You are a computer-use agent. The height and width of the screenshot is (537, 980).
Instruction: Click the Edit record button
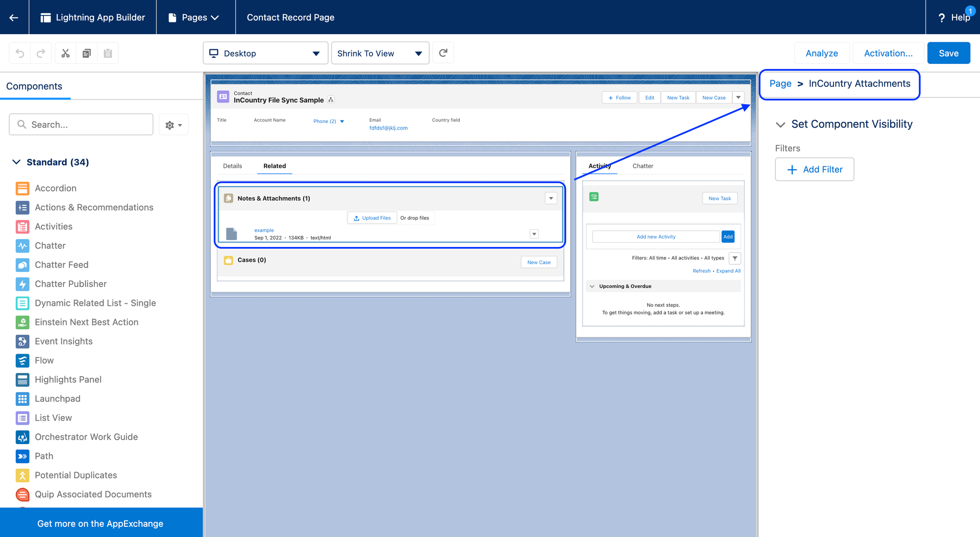(649, 97)
